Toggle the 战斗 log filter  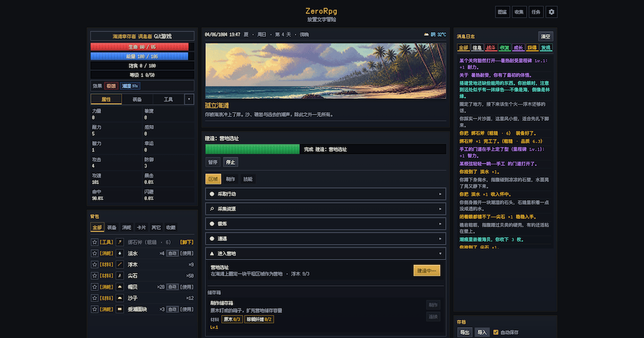tap(491, 48)
